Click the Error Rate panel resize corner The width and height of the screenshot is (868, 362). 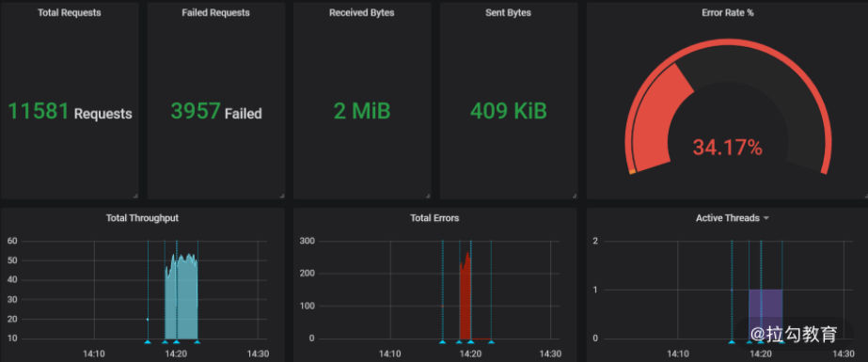tap(865, 196)
